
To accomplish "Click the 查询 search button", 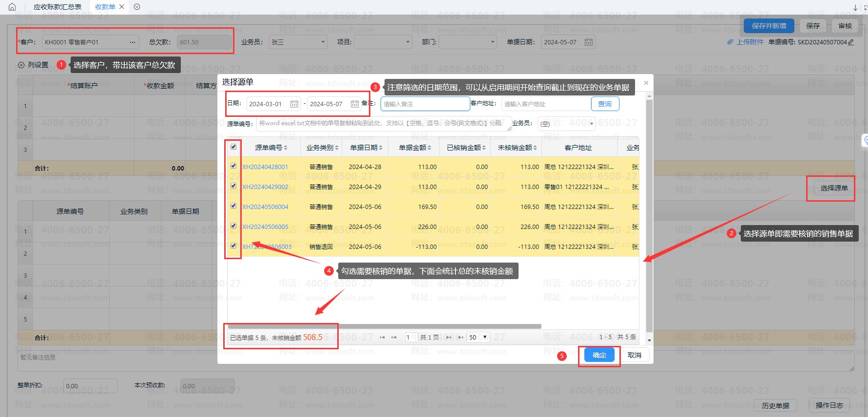I will click(605, 104).
